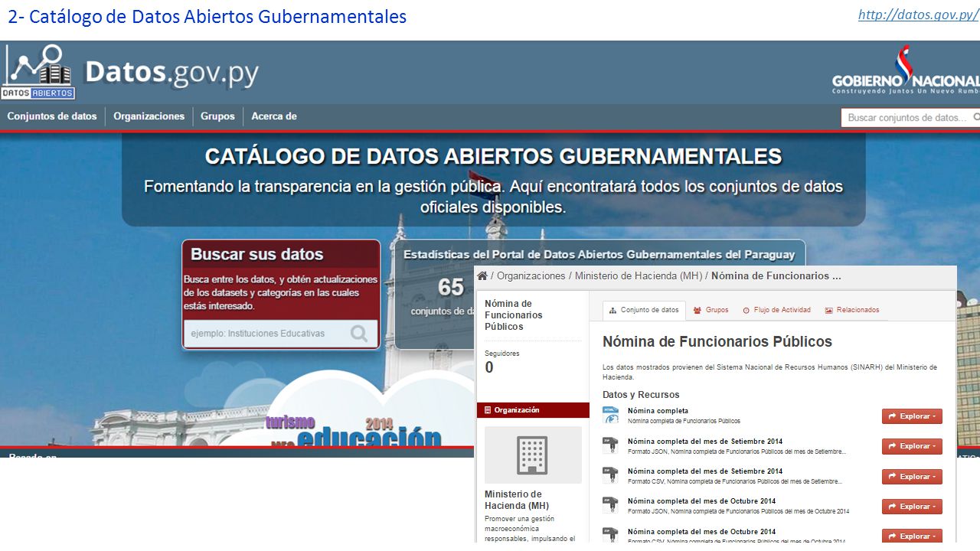Screen dimensions: 980x551
Task: Click the clock icon on Flujo de Actividad tab
Action: pos(746,311)
